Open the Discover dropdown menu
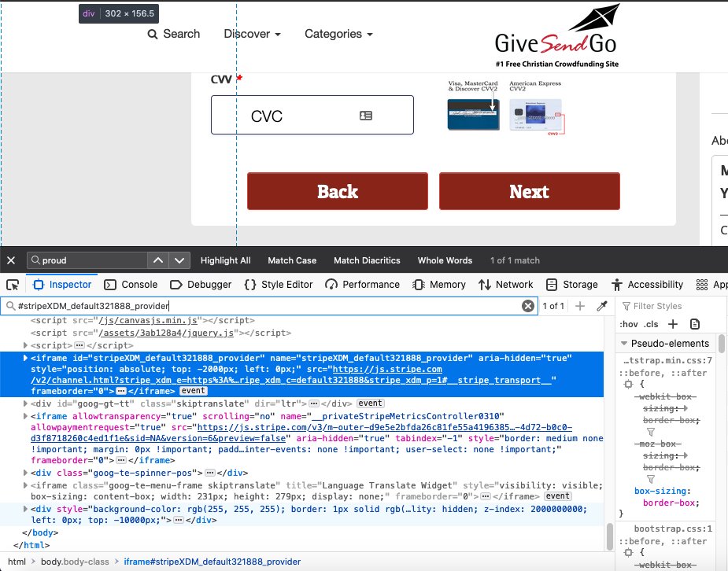Viewport: 728px width, 571px height. (252, 34)
